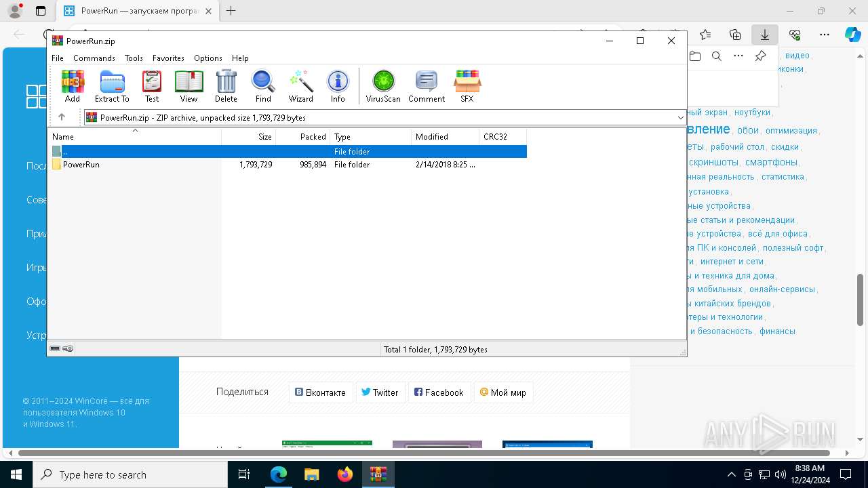Screen dimensions: 868x488
Task: Run the Test archive tool
Action: 152,86
